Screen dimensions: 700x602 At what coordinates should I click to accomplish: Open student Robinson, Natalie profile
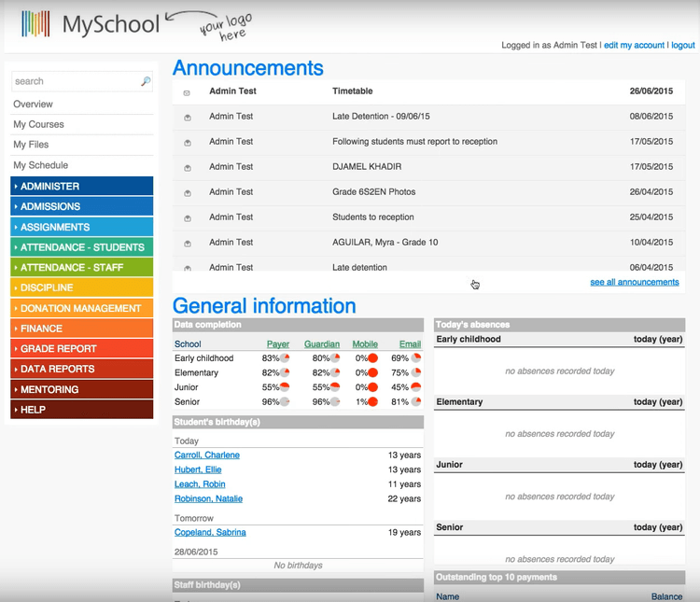click(x=208, y=498)
